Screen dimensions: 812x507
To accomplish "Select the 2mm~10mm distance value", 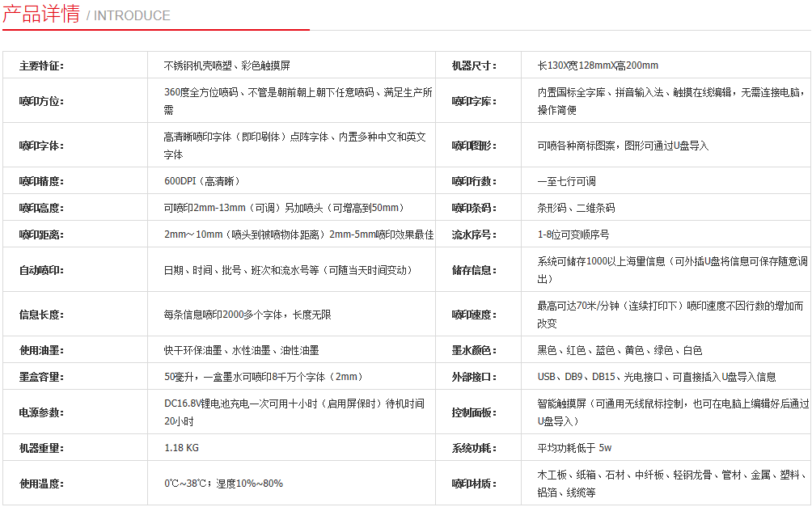I will click(x=298, y=234).
